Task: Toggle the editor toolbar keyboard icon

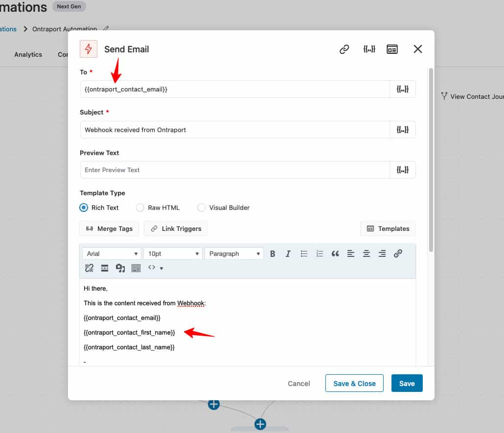Action: (136, 268)
